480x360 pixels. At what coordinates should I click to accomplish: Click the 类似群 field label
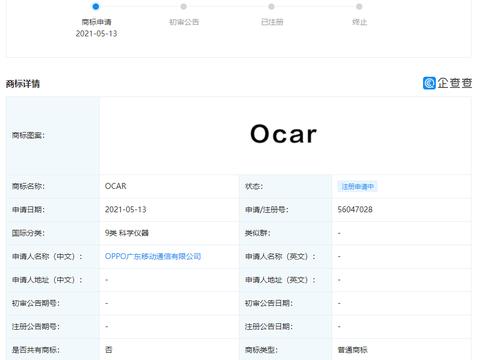click(x=257, y=233)
